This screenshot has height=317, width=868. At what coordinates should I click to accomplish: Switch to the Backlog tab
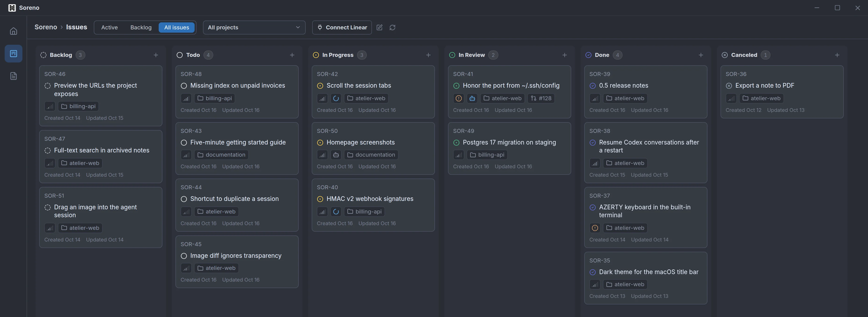tap(141, 28)
